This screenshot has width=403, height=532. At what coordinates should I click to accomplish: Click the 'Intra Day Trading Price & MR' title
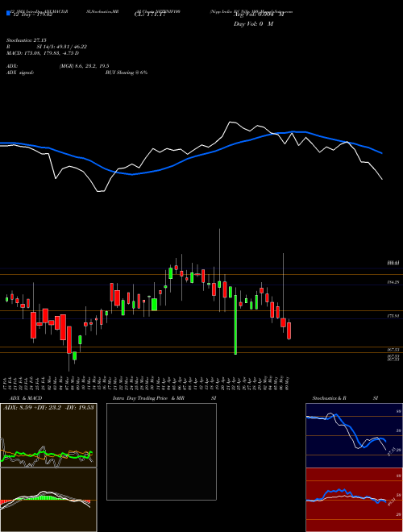pos(148,398)
